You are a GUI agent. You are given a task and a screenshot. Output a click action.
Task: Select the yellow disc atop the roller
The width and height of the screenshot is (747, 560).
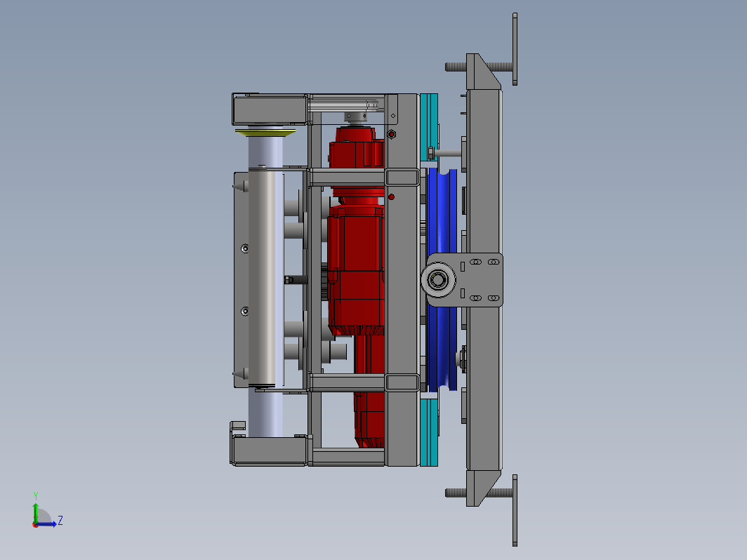[x=265, y=132]
